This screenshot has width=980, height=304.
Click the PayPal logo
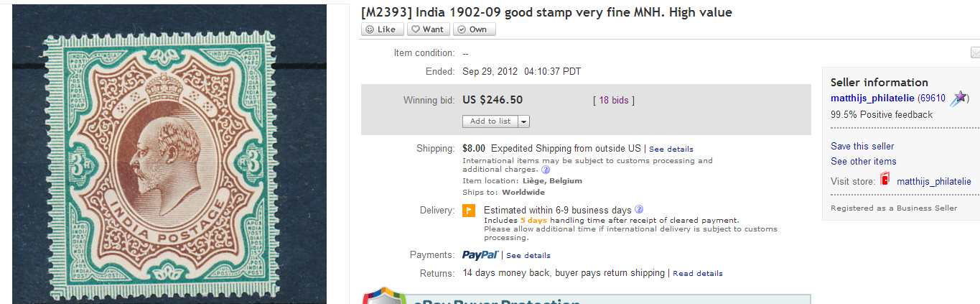click(x=480, y=255)
